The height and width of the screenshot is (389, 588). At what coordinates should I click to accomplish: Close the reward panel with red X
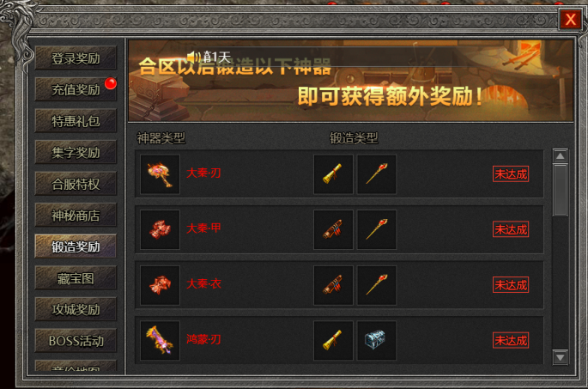click(570, 19)
